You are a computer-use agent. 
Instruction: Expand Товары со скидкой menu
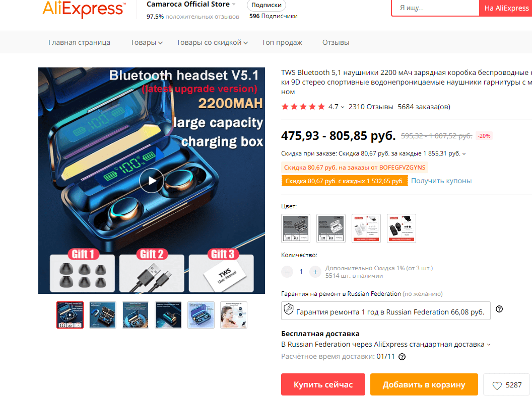coord(212,42)
